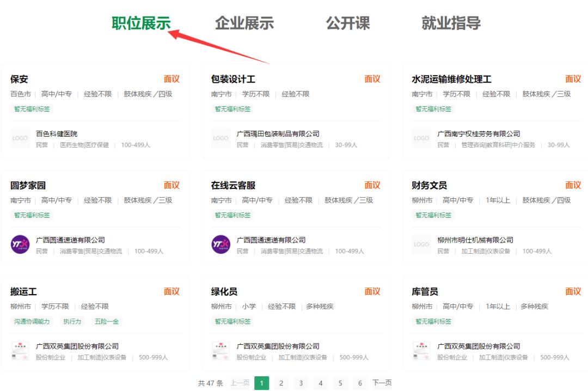Open the 公开课 tab
Viewport: 588px width, 391px height.
pyautogui.click(x=348, y=23)
